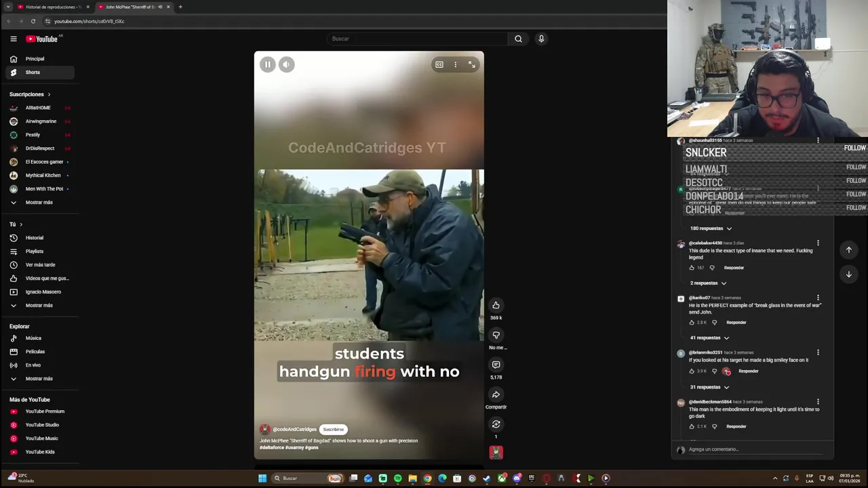Click the remix icon on the Short
The image size is (868, 488).
coord(496,424)
